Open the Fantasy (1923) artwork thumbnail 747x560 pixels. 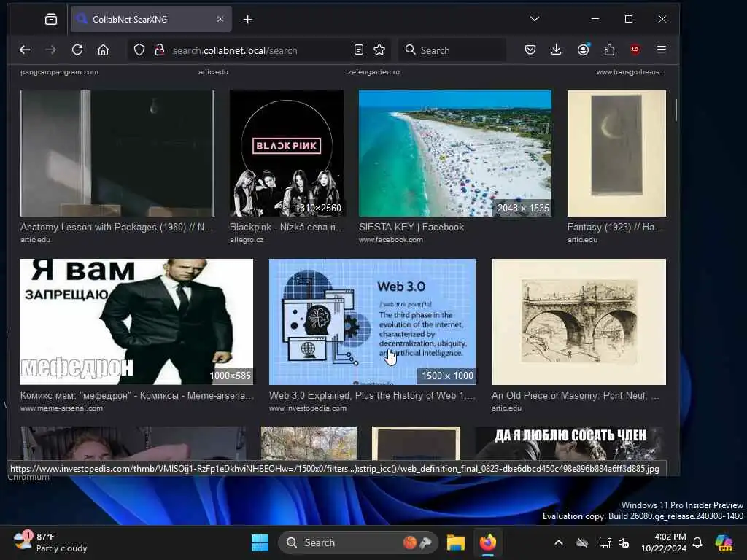click(x=616, y=153)
